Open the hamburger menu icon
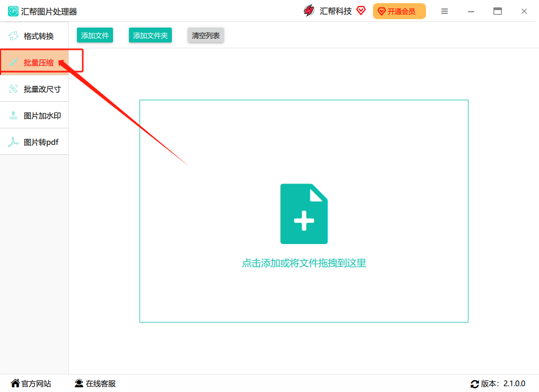539x392 pixels. point(445,11)
